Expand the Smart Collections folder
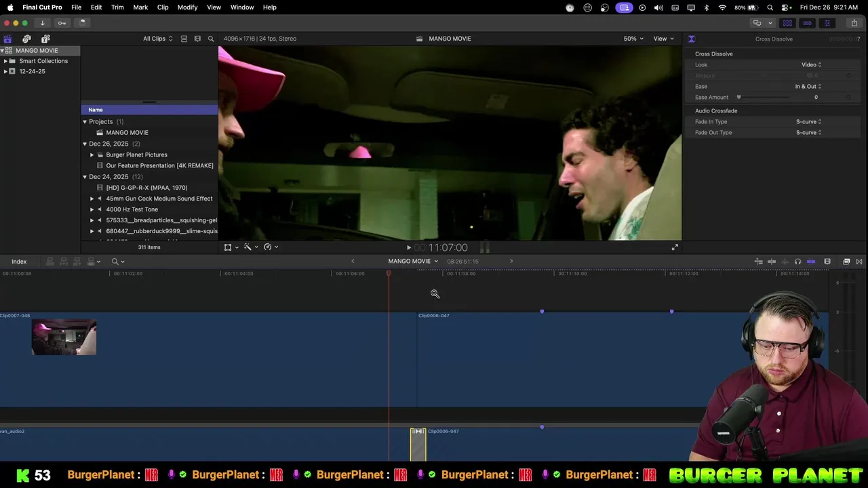 (x=5, y=61)
